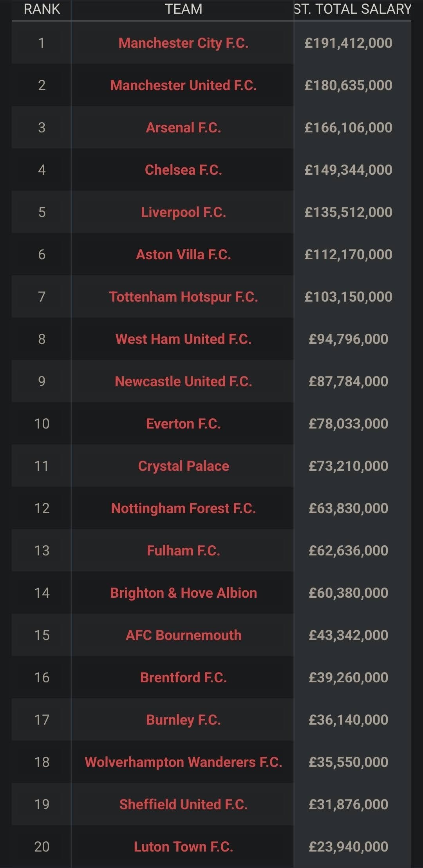Screen dimensions: 423x868
Task: Sort the table by RANK column header
Action: [x=42, y=9]
